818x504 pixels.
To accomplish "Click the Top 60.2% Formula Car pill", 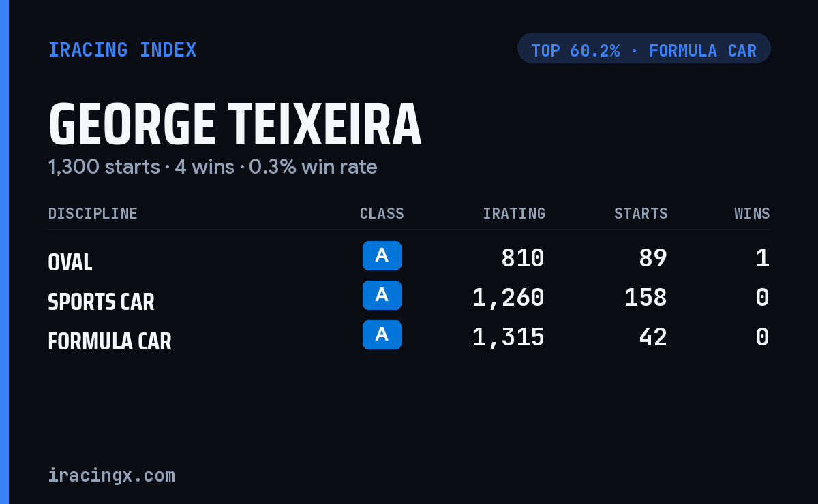I will click(x=644, y=48).
